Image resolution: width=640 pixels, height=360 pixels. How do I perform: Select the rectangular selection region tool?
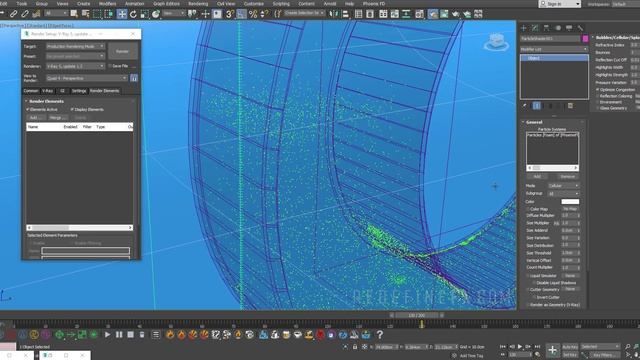point(97,14)
